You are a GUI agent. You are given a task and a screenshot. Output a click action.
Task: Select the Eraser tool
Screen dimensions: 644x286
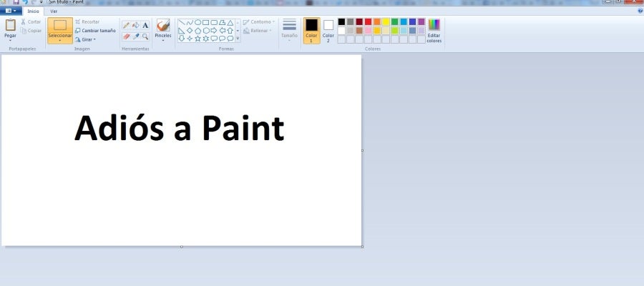(x=127, y=36)
